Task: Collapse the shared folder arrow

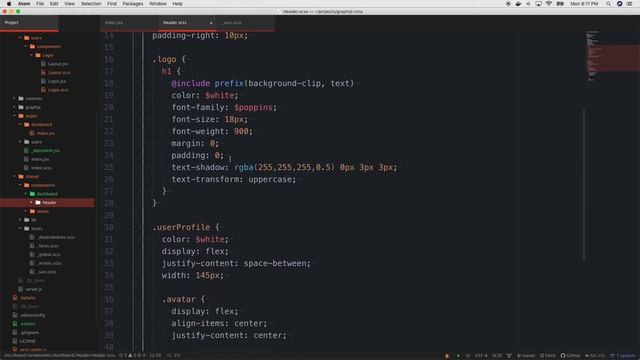Action: (x=14, y=176)
